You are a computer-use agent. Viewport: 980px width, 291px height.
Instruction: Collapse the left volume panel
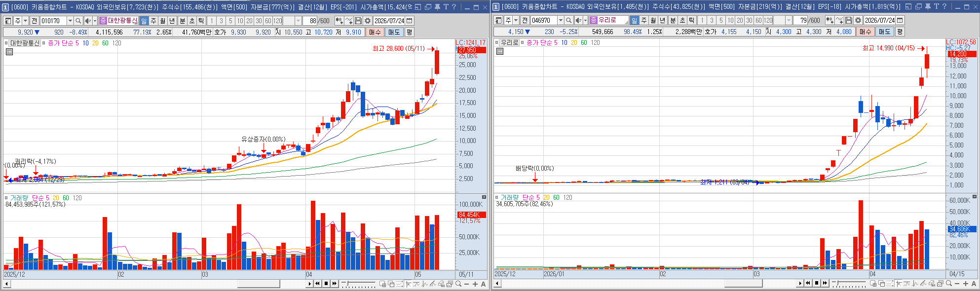point(484,197)
